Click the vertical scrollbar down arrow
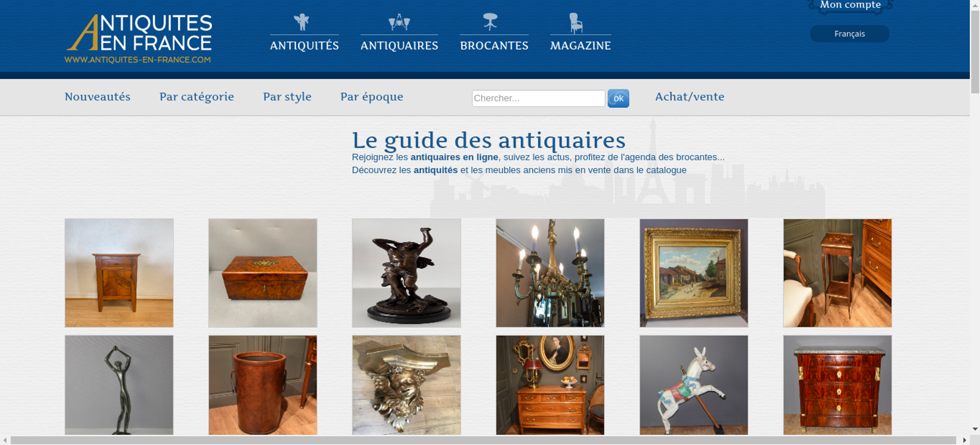This screenshot has width=980, height=445. click(975, 429)
